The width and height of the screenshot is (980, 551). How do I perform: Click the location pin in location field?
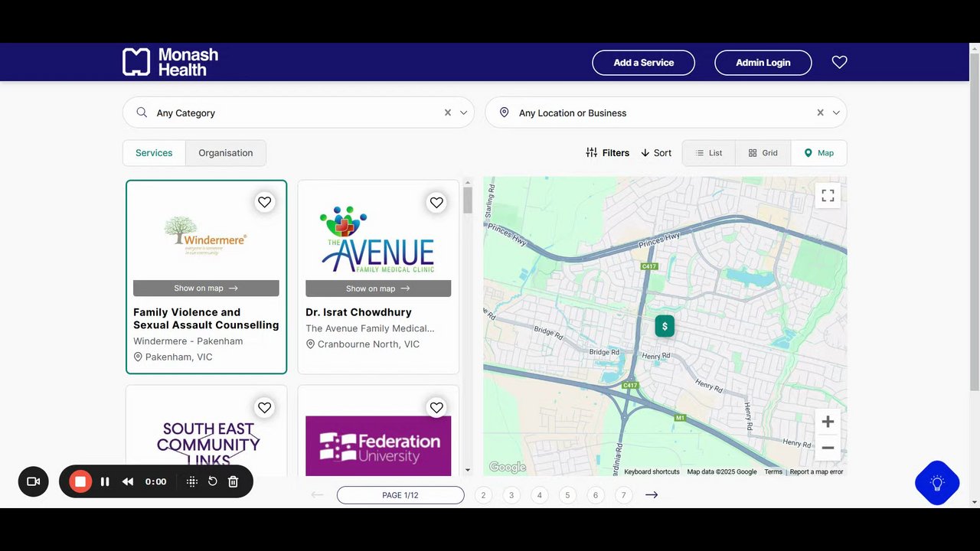(x=504, y=112)
